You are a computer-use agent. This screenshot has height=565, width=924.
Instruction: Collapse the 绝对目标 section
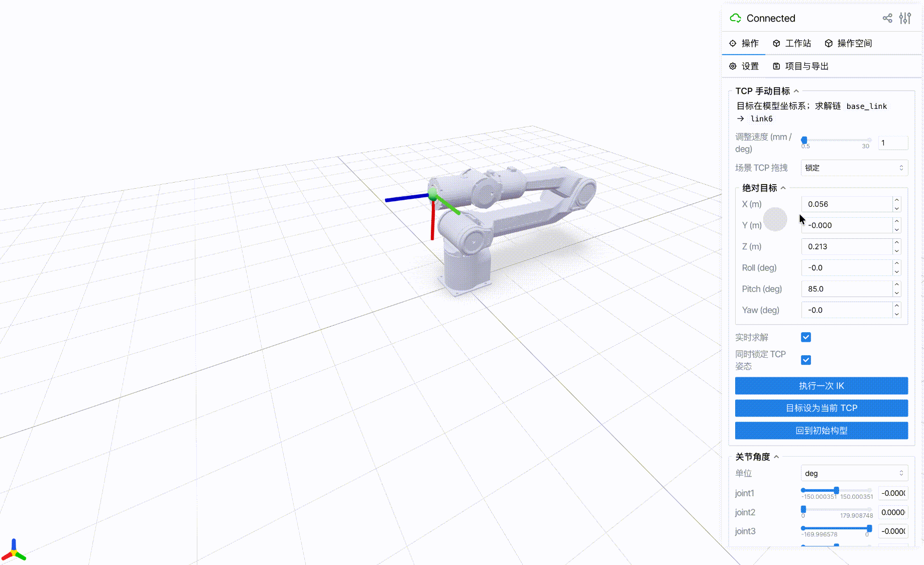[764, 188]
